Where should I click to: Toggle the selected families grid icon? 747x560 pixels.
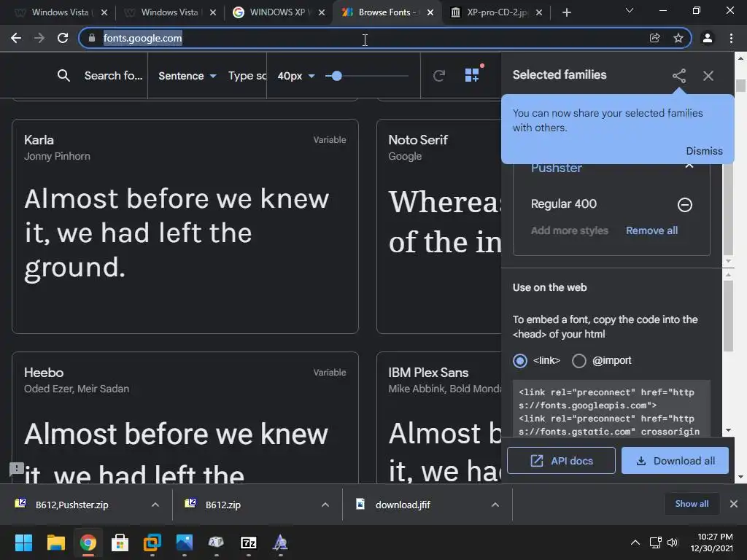point(472,75)
